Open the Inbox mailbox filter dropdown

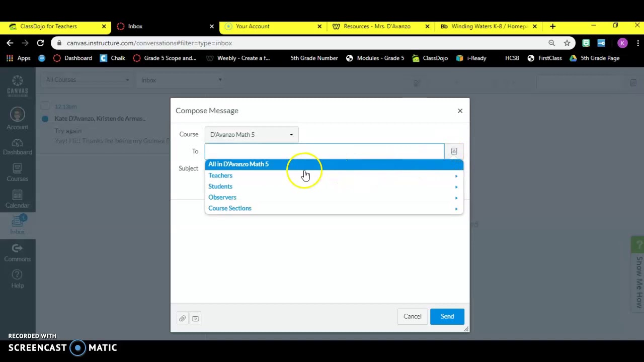pos(181,80)
